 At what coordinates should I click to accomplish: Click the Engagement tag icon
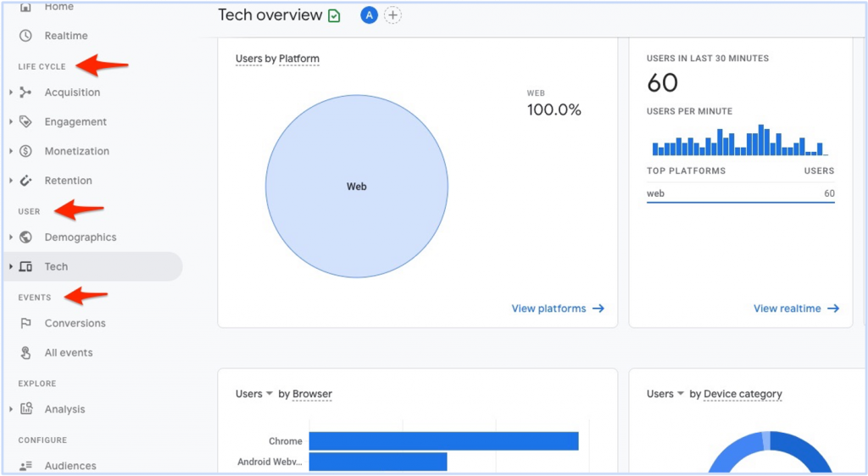pyautogui.click(x=26, y=121)
